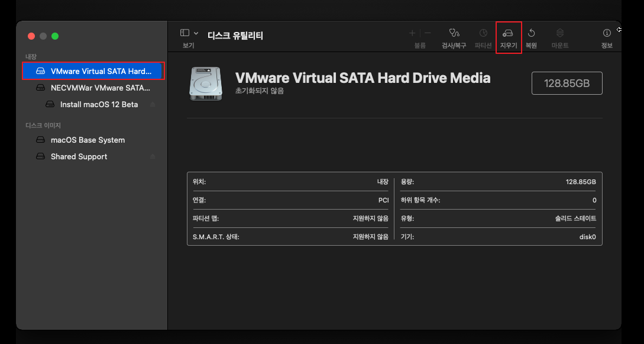The image size is (644, 344).
Task: Click the add volume plus icon
Action: click(x=412, y=33)
